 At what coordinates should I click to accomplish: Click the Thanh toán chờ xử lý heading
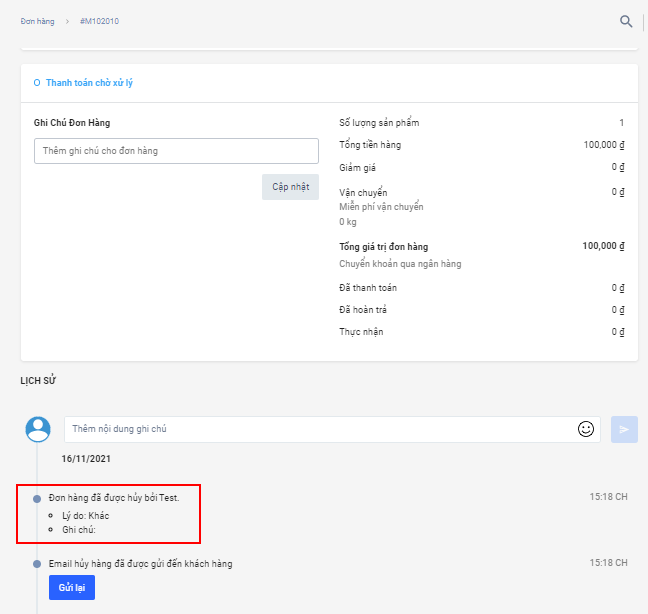[x=89, y=83]
